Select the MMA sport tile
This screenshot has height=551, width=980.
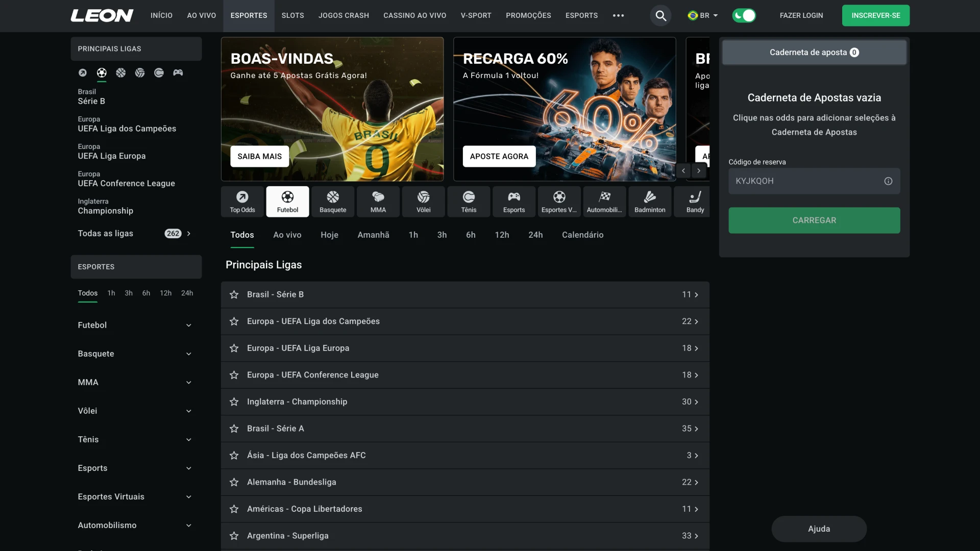tap(378, 202)
